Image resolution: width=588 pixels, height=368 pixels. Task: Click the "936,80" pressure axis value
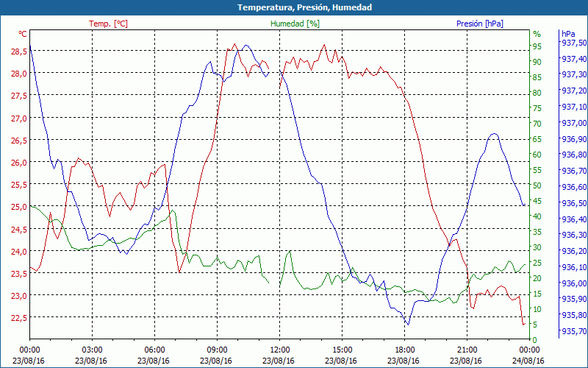pos(574,155)
